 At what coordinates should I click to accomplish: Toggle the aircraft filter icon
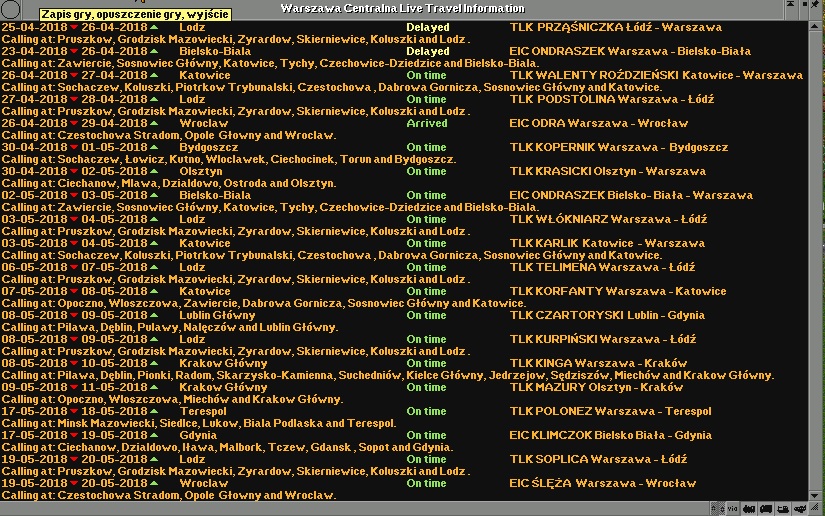pyautogui.click(x=800, y=508)
